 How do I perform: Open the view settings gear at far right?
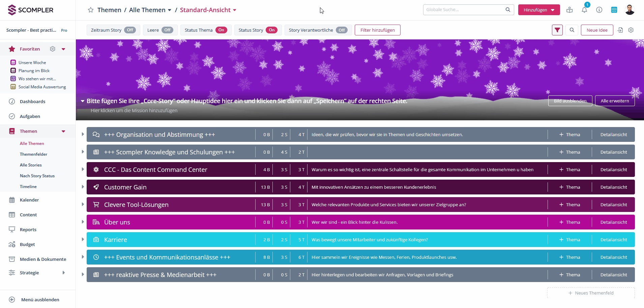pyautogui.click(x=631, y=30)
